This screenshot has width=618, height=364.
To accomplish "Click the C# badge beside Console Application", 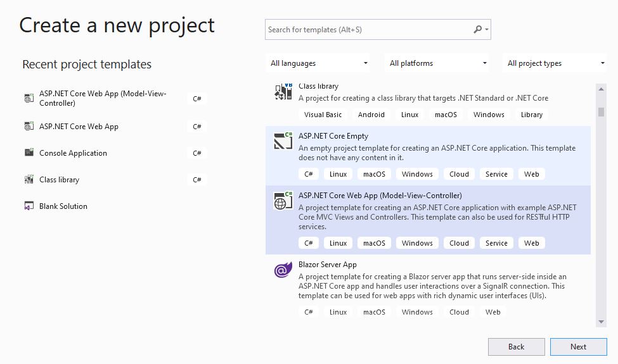I will coord(197,153).
